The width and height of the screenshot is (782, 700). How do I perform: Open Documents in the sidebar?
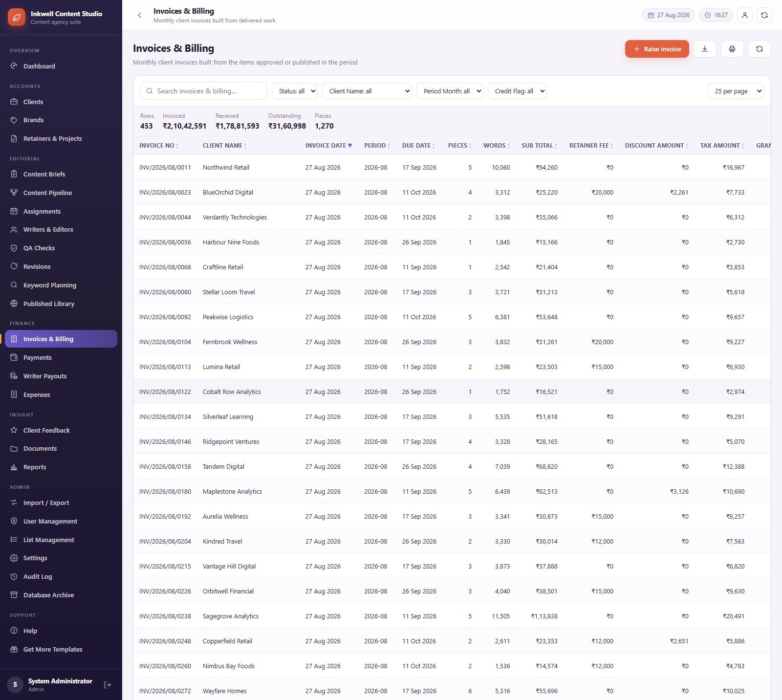[61, 448]
